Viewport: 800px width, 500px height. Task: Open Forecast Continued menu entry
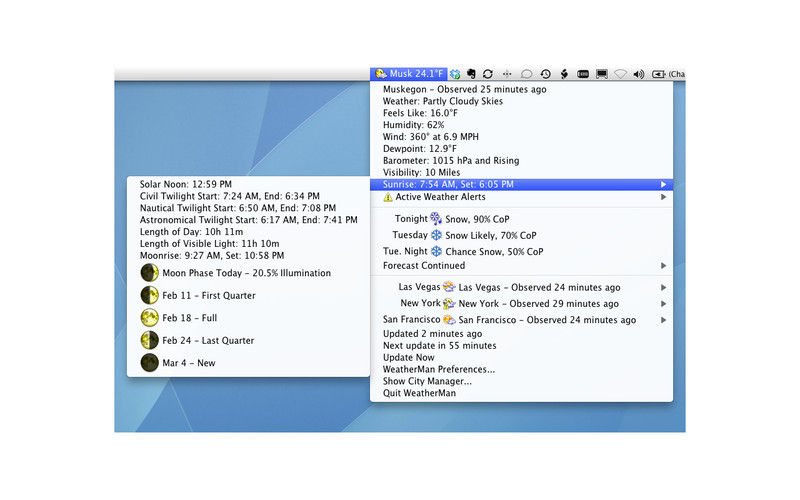(521, 265)
